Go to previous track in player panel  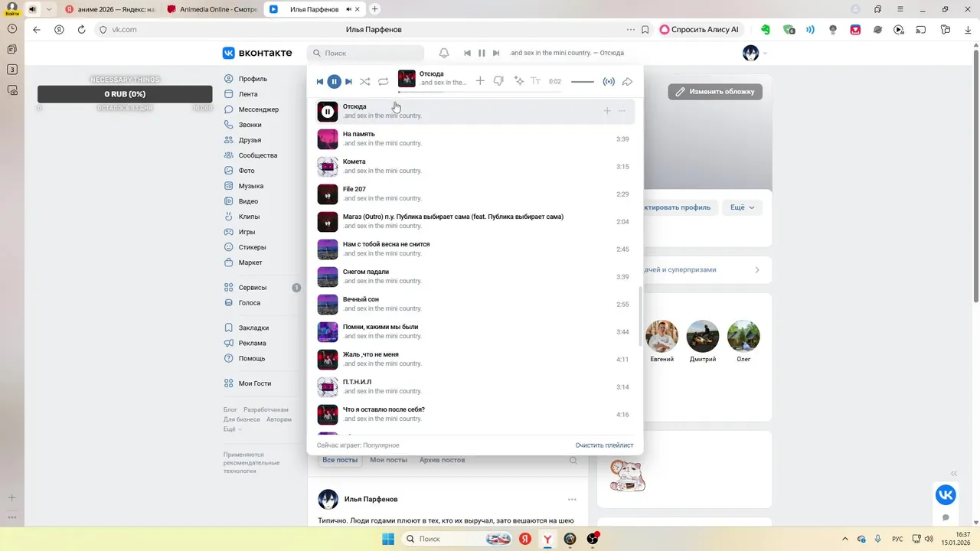click(x=320, y=81)
